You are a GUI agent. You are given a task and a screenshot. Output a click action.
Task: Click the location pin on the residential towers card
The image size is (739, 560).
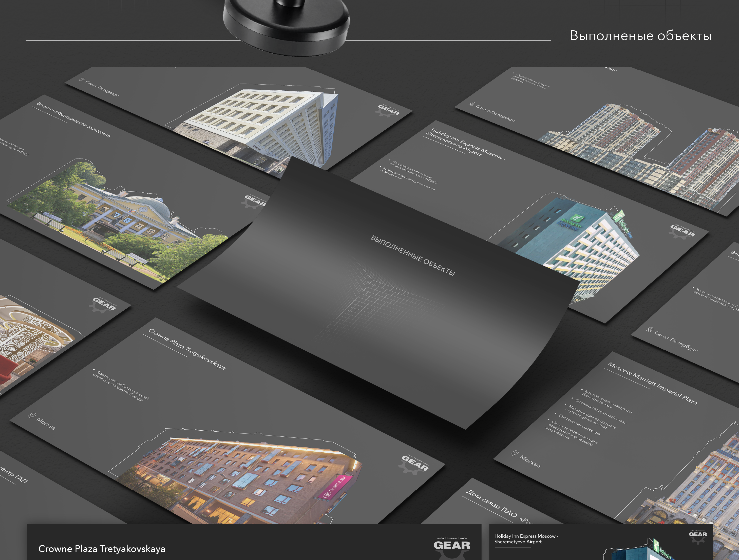tap(472, 104)
